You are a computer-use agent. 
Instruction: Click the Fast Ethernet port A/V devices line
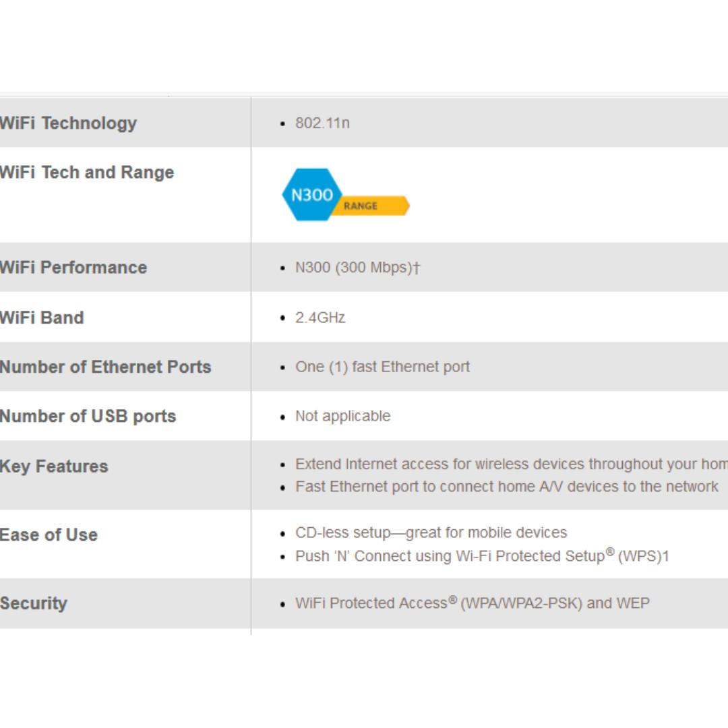(x=506, y=487)
